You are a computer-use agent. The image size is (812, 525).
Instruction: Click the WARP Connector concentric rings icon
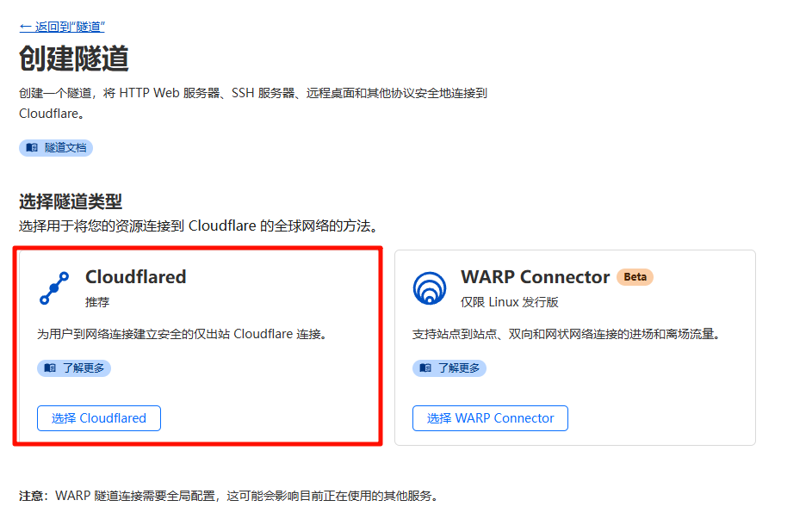point(430,288)
